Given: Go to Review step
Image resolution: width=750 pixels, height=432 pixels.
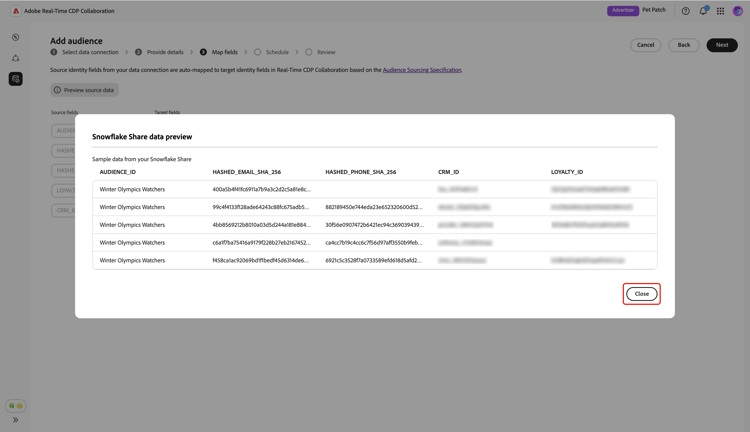Looking at the screenshot, I should 320,52.
